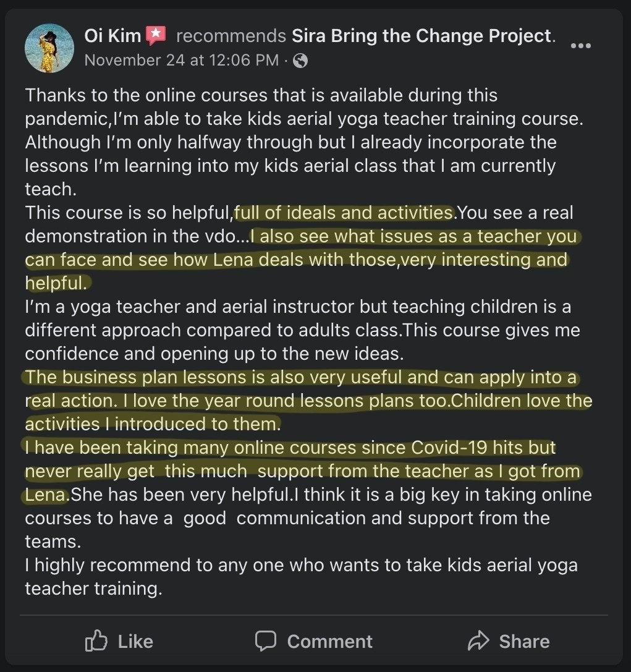Click the Oi Kim name link
This screenshot has width=631, height=672.
click(112, 36)
